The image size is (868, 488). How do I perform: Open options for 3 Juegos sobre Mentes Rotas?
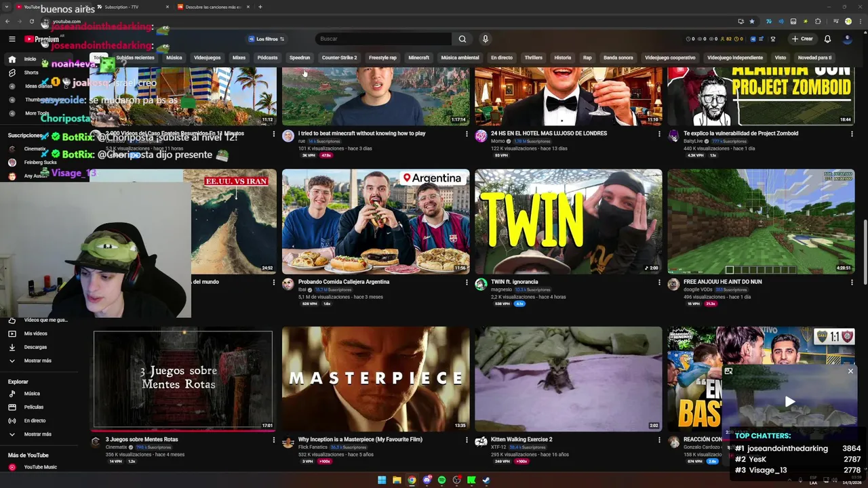pyautogui.click(x=274, y=439)
